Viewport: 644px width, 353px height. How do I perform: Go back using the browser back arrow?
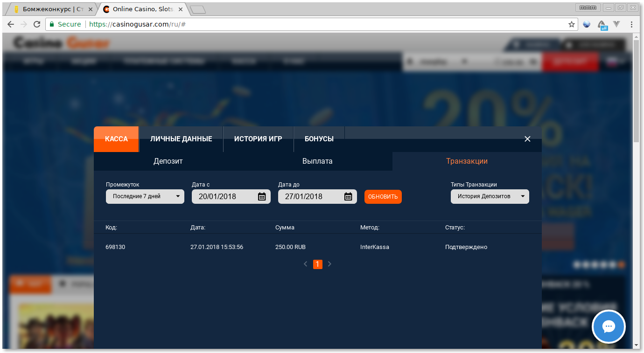[10, 24]
